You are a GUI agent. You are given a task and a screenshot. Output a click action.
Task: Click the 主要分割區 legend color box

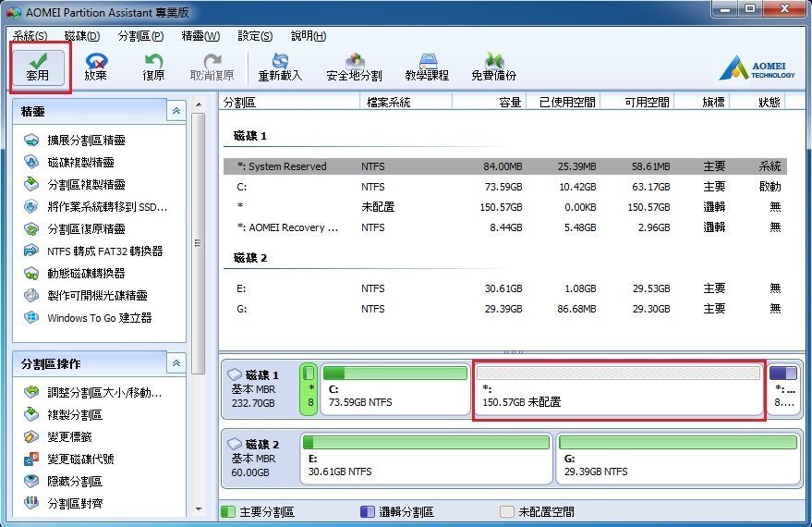coord(228,512)
